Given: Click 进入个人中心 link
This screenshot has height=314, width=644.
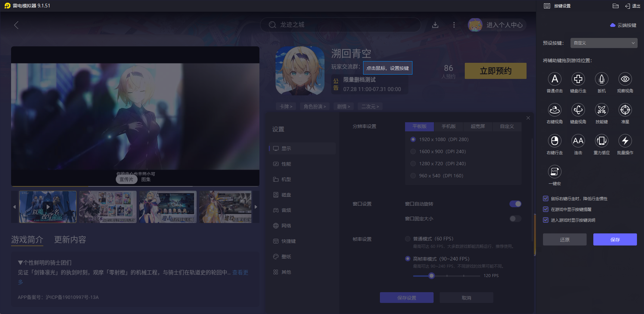Looking at the screenshot, I should 505,25.
